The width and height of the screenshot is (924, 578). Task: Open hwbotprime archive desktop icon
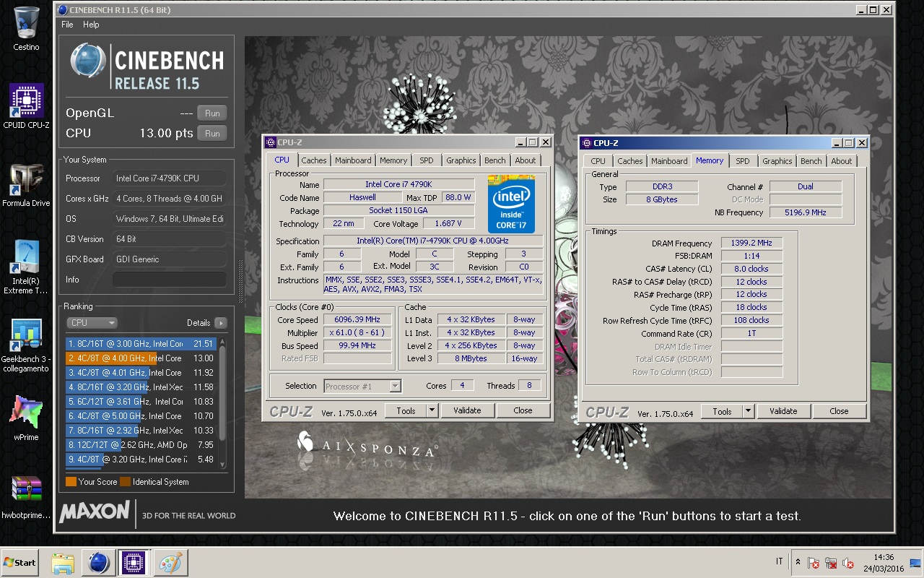[x=26, y=496]
